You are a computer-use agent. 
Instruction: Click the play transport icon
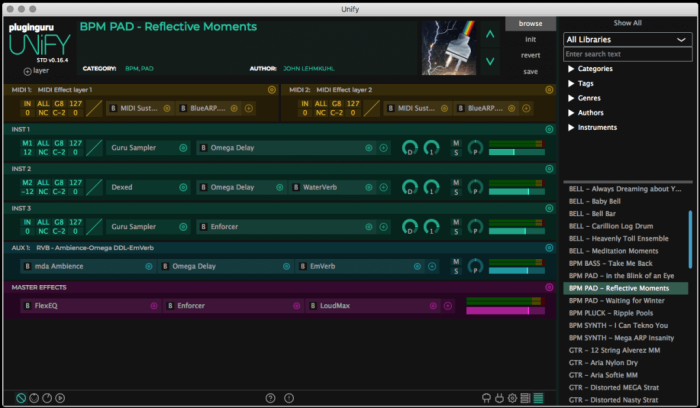[60, 398]
